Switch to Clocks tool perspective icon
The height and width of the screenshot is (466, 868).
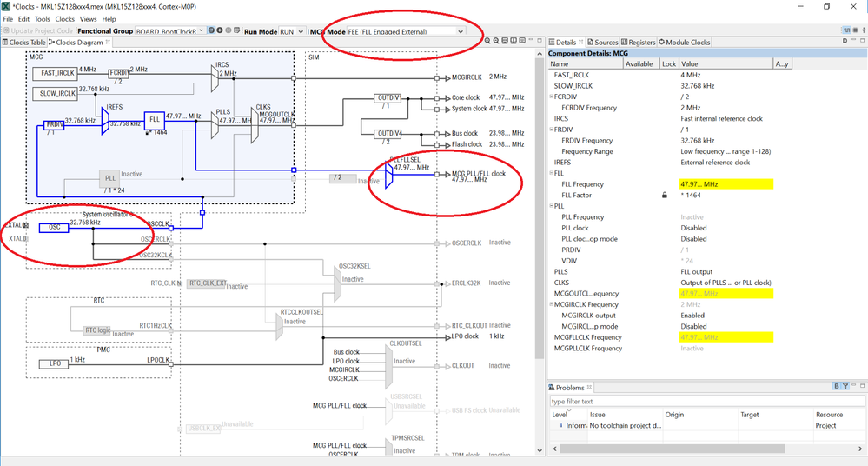(846, 30)
